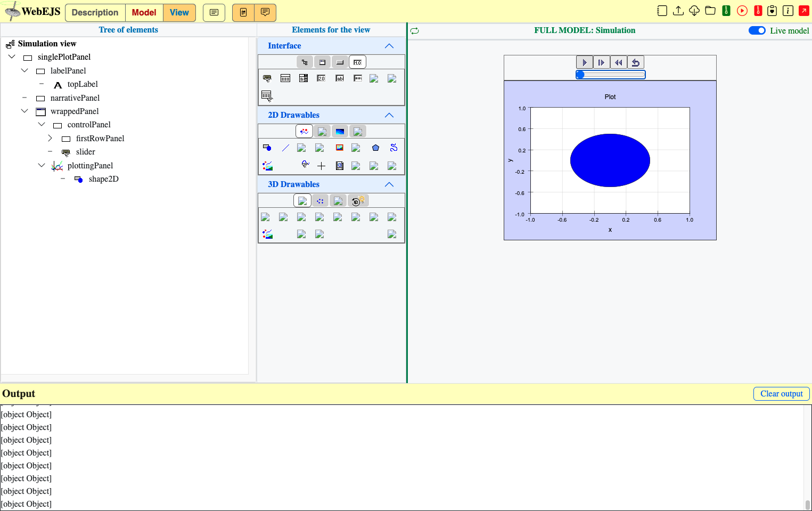812x511 pixels.
Task: Collapse the singlePlotPanel tree node
Action: click(x=12, y=57)
